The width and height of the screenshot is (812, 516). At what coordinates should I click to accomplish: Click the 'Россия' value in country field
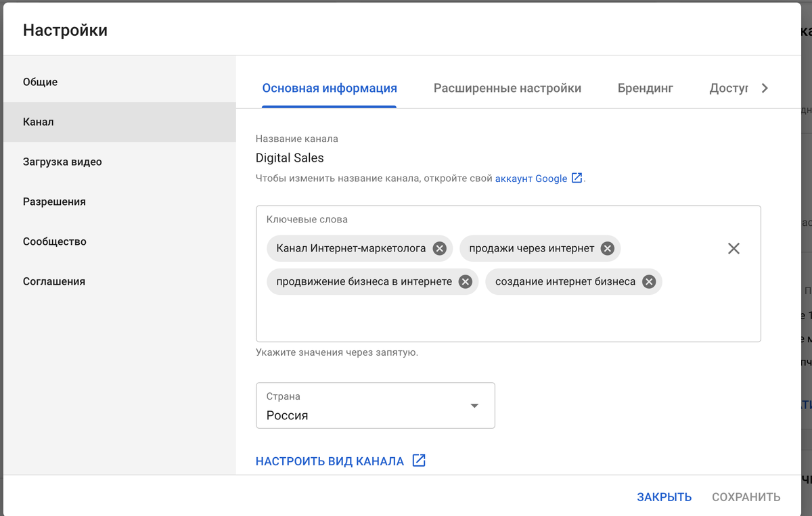click(288, 415)
